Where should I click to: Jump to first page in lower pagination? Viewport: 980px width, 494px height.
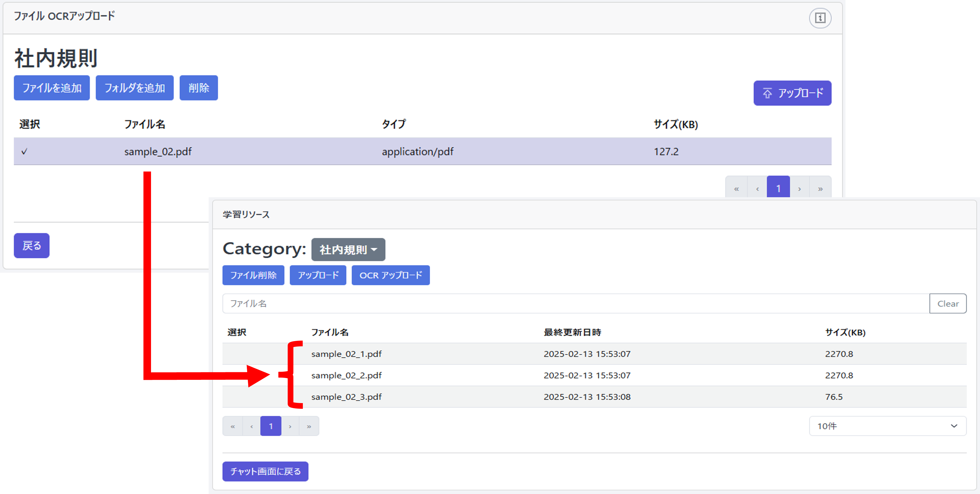click(x=232, y=426)
